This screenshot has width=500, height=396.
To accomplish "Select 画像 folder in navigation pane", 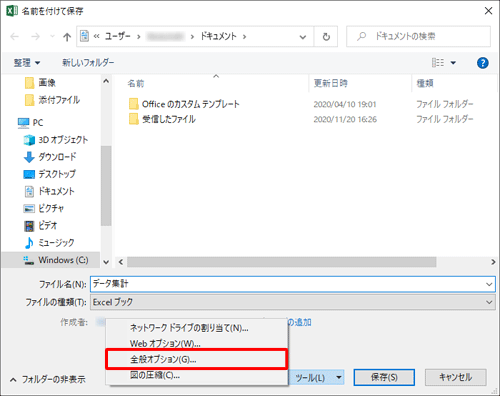I will [x=40, y=83].
